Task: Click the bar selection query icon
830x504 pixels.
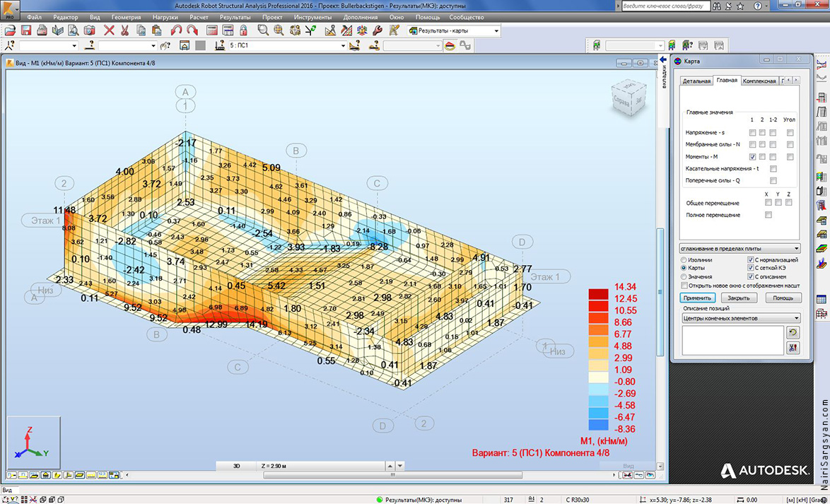Action: (x=90, y=45)
